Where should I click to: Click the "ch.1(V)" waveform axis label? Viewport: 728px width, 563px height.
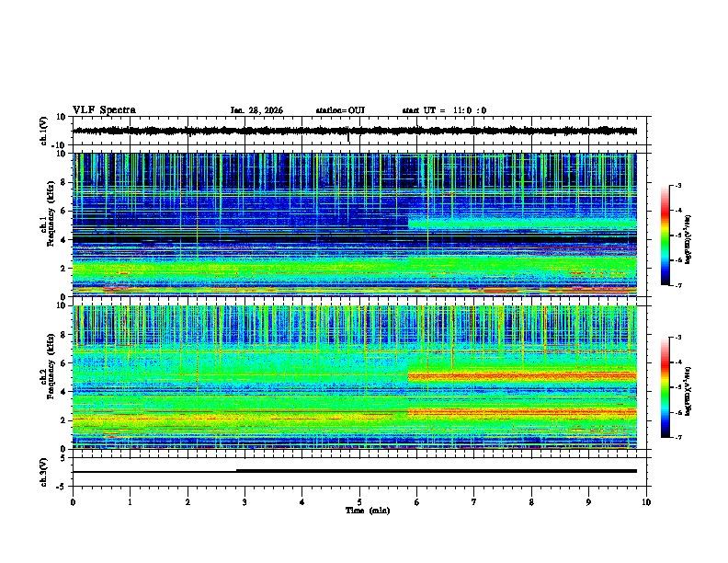tap(44, 131)
